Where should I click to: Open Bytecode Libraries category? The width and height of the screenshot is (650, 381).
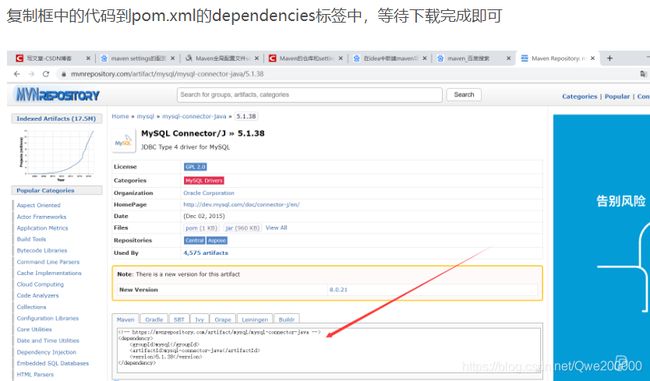[x=42, y=250]
